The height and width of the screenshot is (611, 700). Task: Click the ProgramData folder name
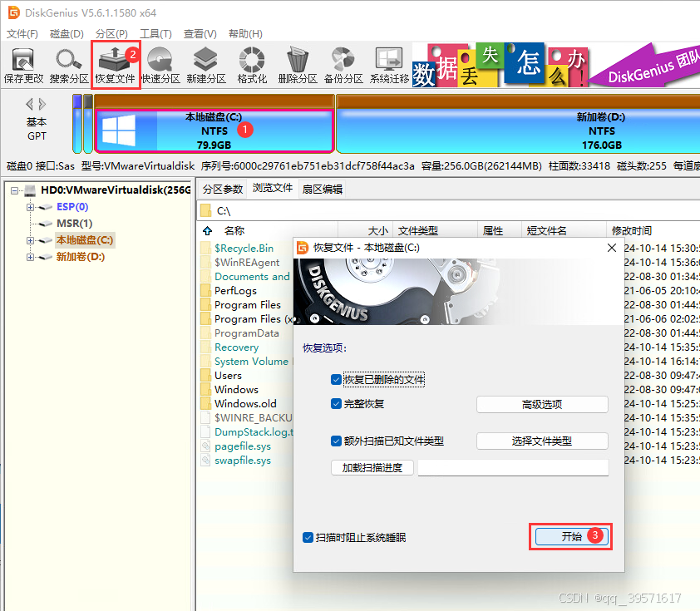(247, 333)
